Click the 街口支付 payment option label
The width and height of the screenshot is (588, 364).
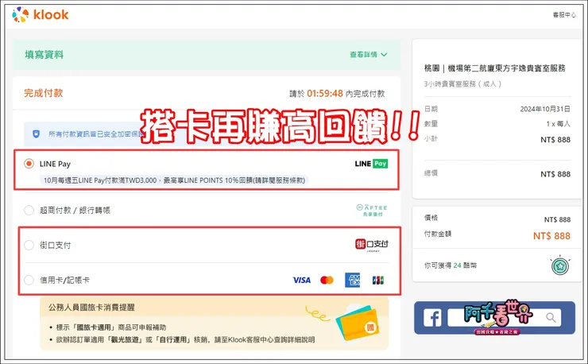55,246
